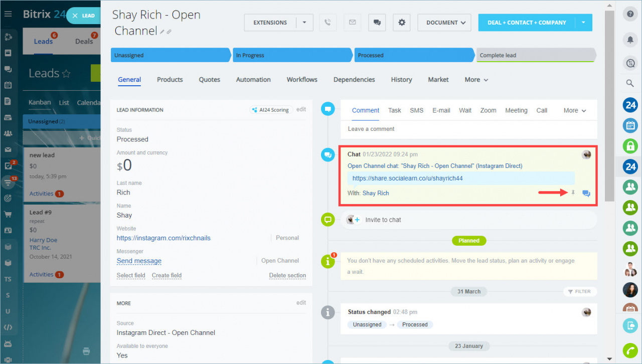
Task: Edit lead title with pencil icon
Action: pyautogui.click(x=162, y=32)
